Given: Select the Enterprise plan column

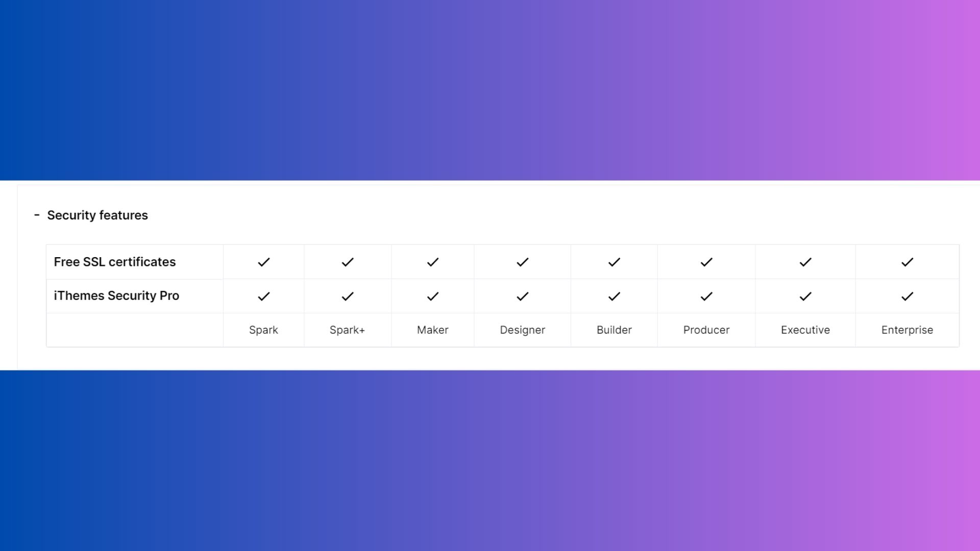Looking at the screenshot, I should pyautogui.click(x=906, y=330).
